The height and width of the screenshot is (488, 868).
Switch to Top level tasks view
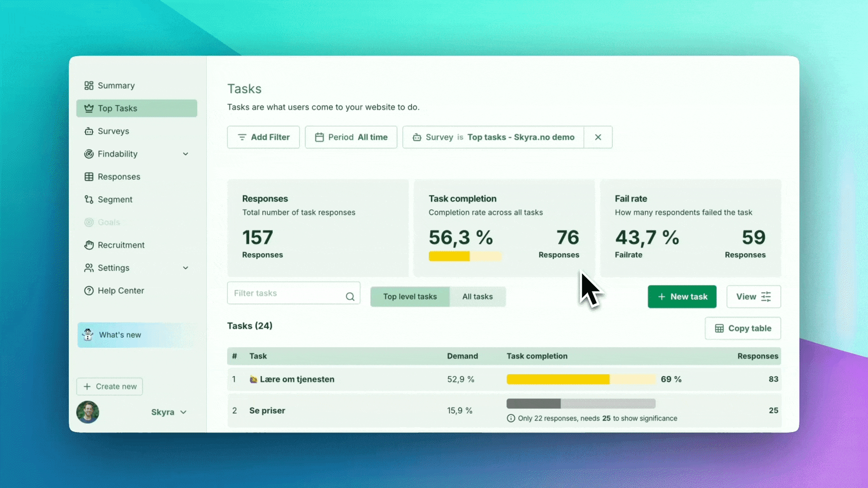pos(410,297)
